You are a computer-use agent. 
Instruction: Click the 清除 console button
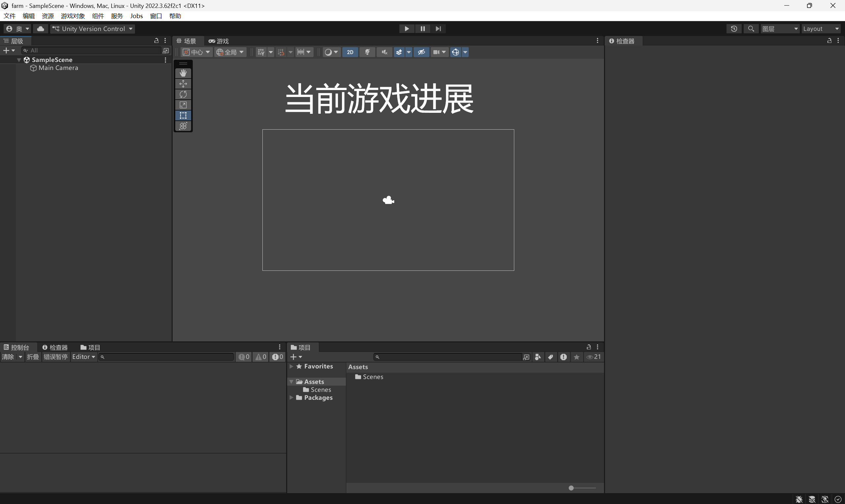click(8, 357)
